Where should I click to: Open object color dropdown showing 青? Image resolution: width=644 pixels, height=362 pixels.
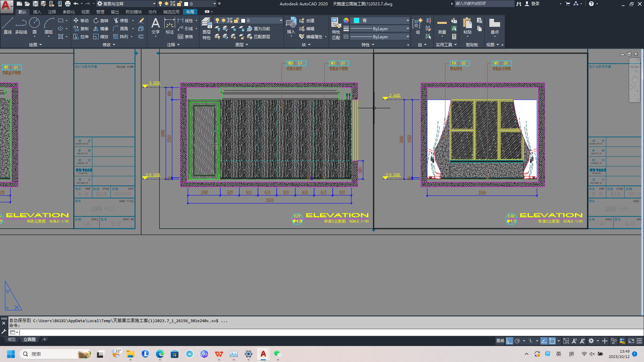coord(380,20)
